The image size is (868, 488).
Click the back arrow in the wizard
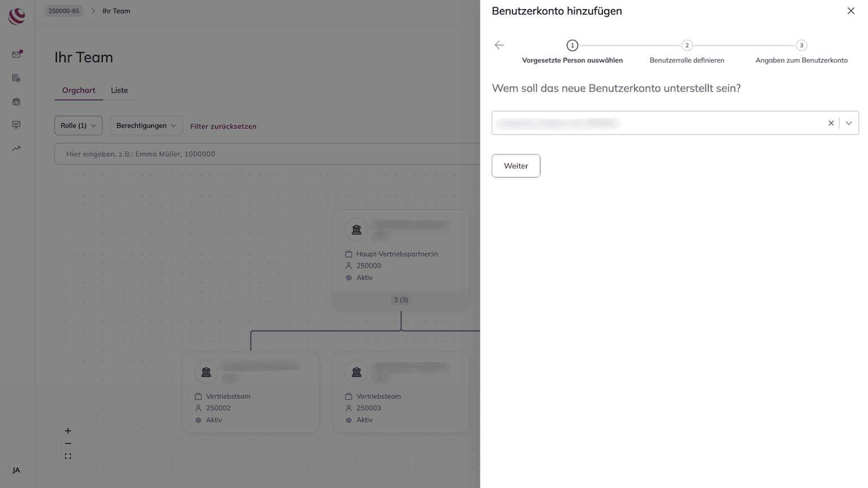click(x=499, y=45)
